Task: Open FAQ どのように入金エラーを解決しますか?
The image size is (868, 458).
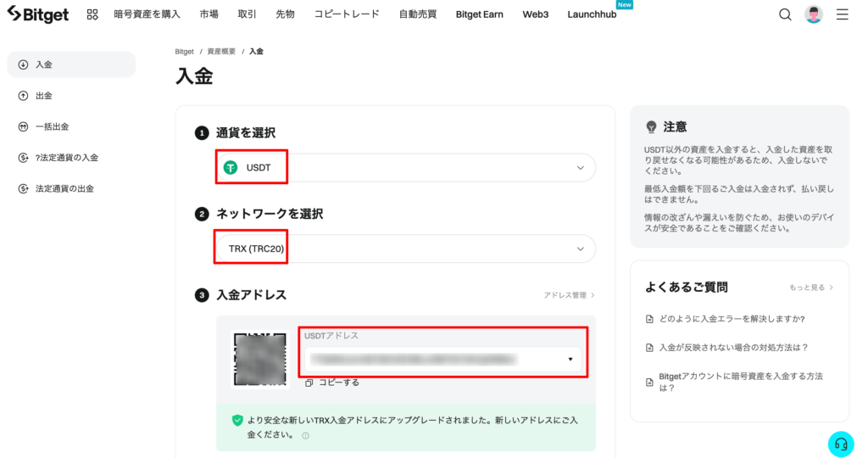Action: click(732, 319)
